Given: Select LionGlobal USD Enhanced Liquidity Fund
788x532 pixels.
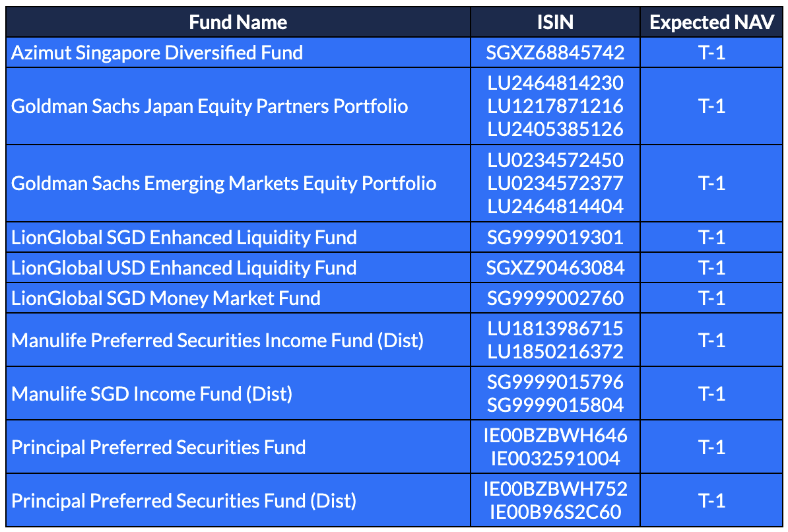Looking at the screenshot, I should tap(184, 267).
